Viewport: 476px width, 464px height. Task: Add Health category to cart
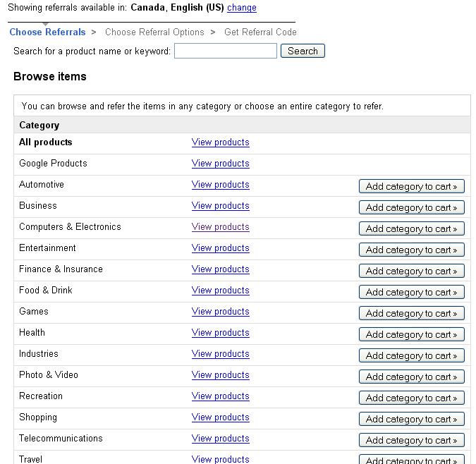[412, 334]
